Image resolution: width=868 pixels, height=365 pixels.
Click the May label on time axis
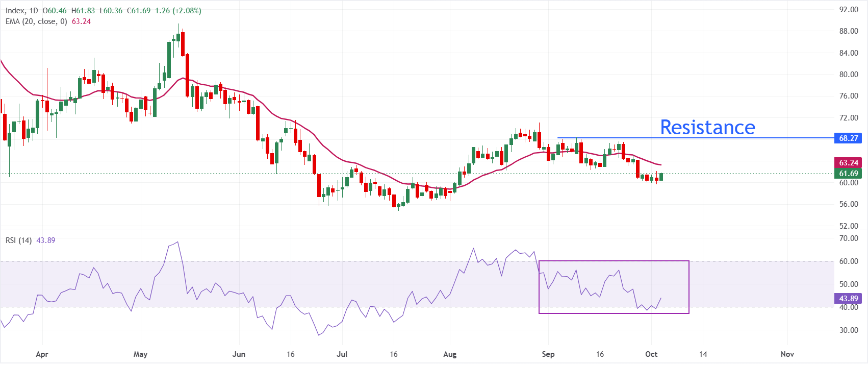(140, 354)
